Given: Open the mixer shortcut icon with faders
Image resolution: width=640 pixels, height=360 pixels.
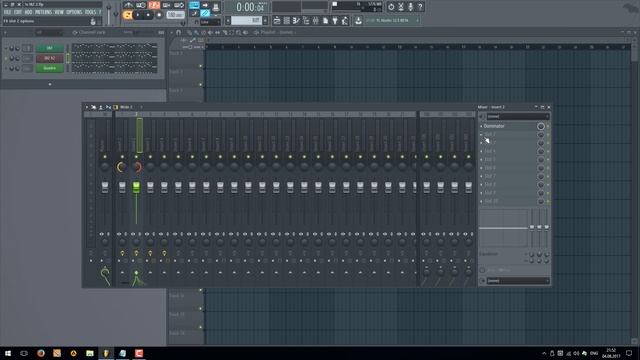Looking at the screenshot, I should [x=316, y=20].
